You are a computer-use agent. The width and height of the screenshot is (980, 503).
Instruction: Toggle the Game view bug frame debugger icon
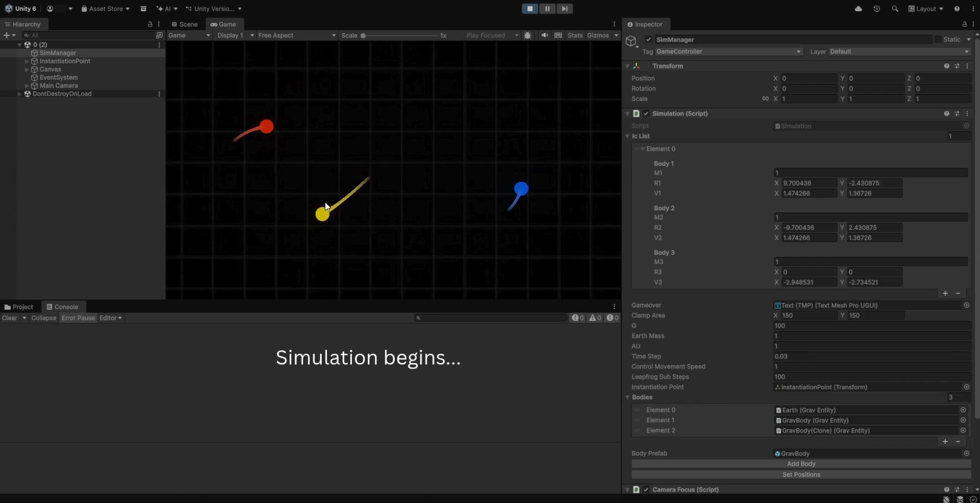528,35
